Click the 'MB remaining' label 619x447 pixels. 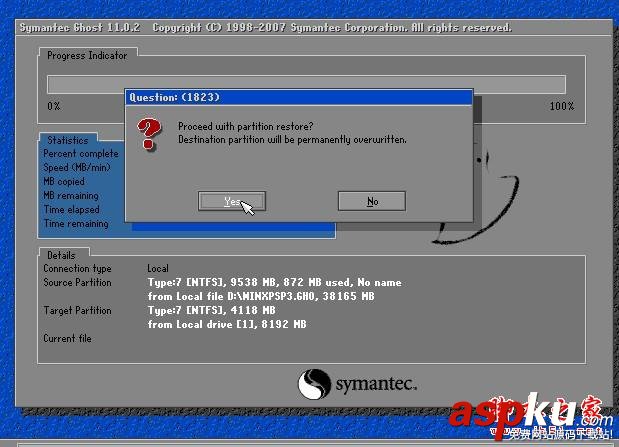71,195
